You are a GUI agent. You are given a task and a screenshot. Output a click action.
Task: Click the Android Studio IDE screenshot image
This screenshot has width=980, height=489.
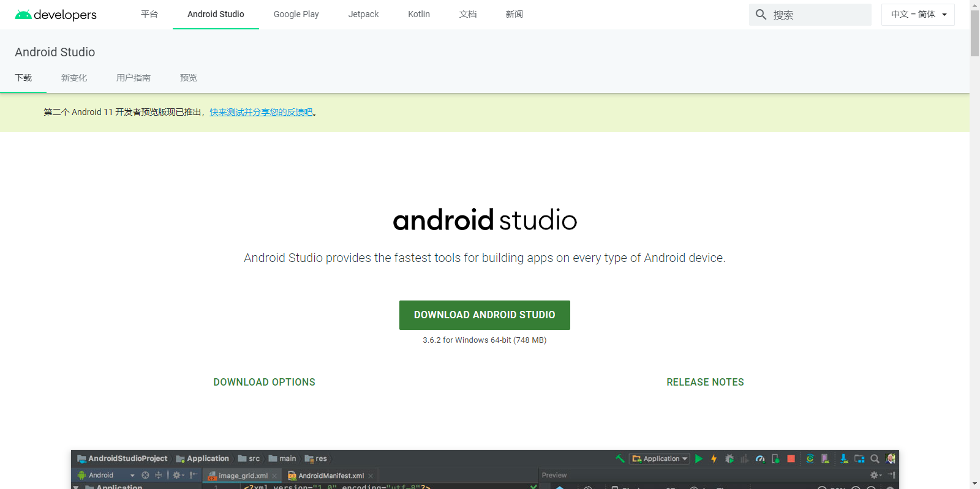click(484, 469)
